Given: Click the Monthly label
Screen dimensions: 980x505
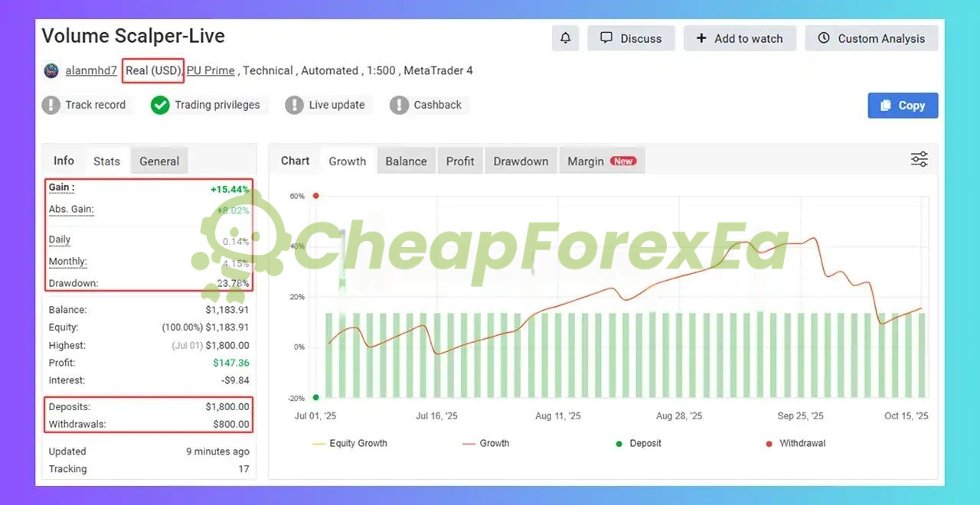Looking at the screenshot, I should coord(68,262).
